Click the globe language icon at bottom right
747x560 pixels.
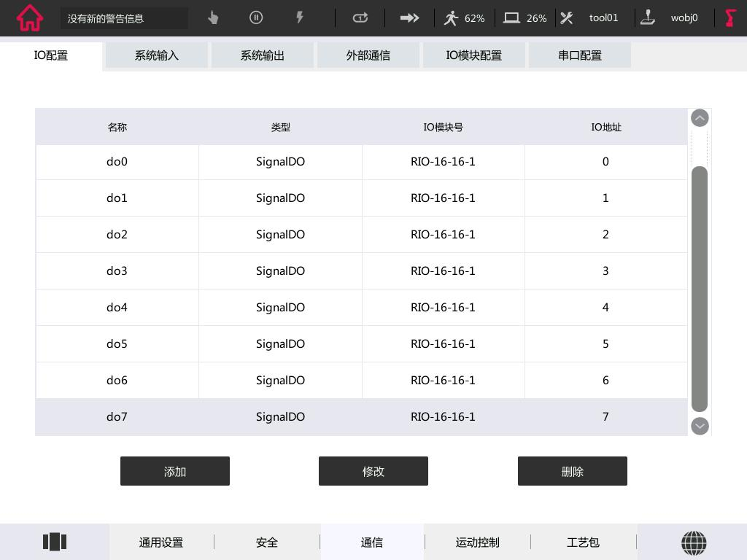(x=694, y=542)
